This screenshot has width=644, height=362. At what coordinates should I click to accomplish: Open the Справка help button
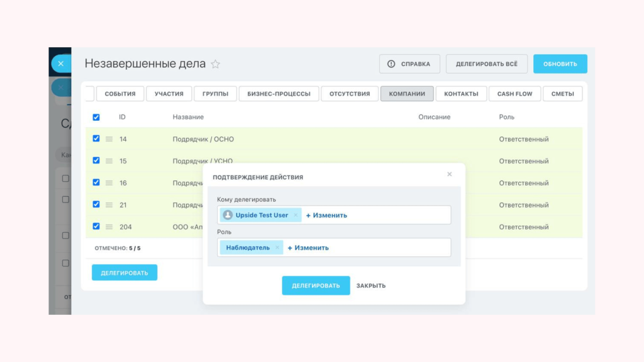pyautogui.click(x=409, y=64)
